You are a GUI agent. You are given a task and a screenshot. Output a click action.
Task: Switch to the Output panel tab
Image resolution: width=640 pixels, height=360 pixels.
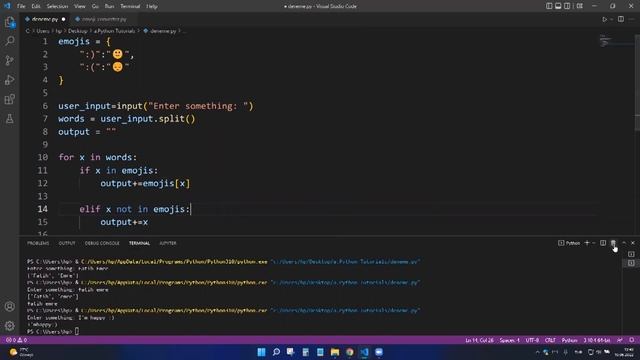67,243
